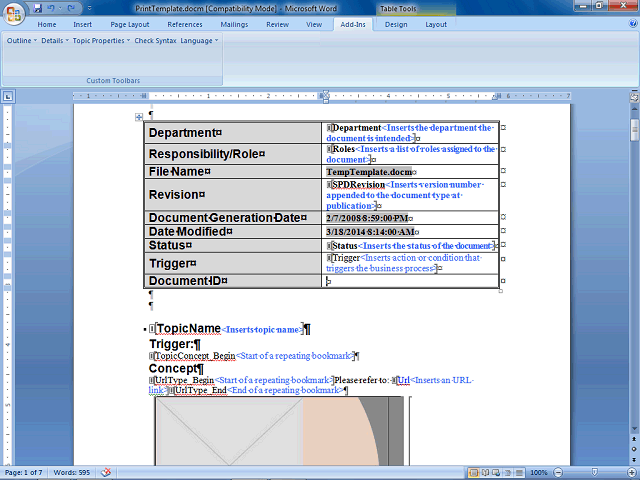Click the tab stop selector on ruler
Screen dimensions: 640x480
point(8,96)
